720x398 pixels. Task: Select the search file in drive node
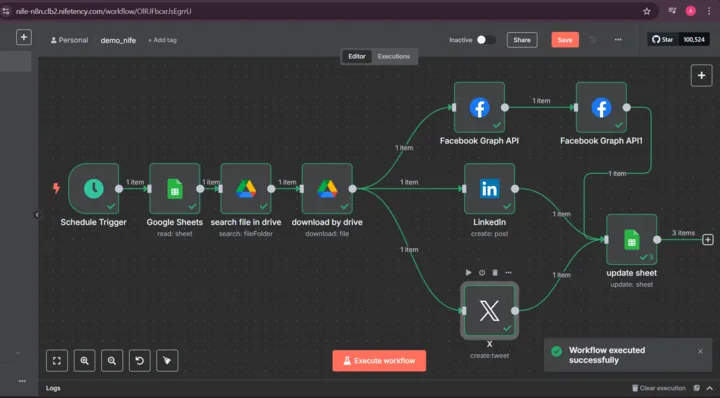tap(246, 189)
